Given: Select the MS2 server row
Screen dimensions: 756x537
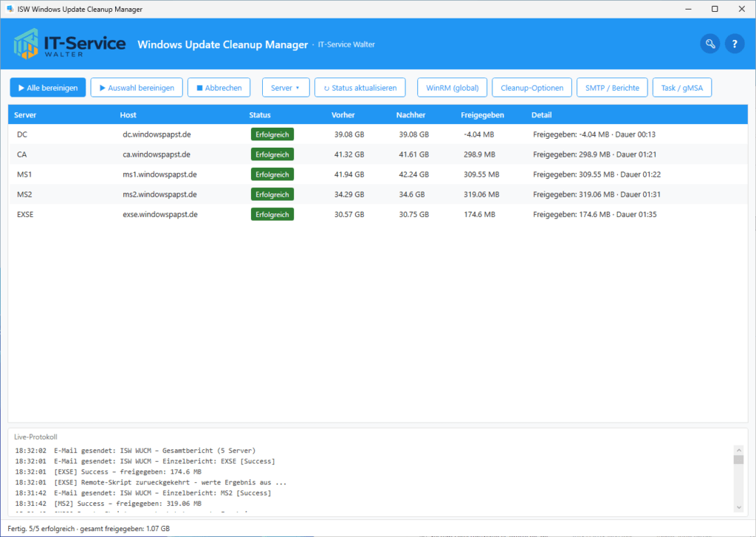Looking at the screenshot, I should point(377,194).
